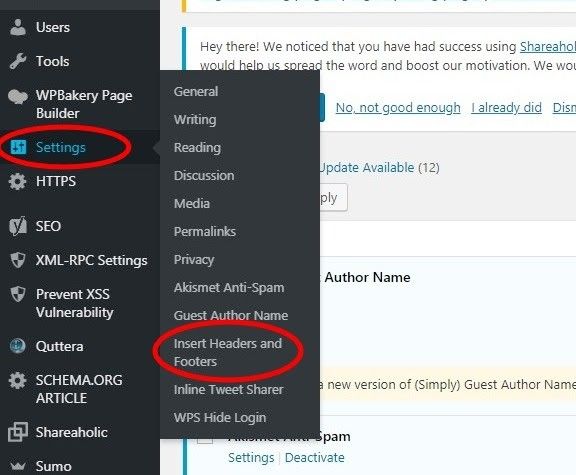This screenshot has width=576, height=475.
Task: Click the Prevent XSS Vulnerability shield icon
Action: [x=18, y=294]
